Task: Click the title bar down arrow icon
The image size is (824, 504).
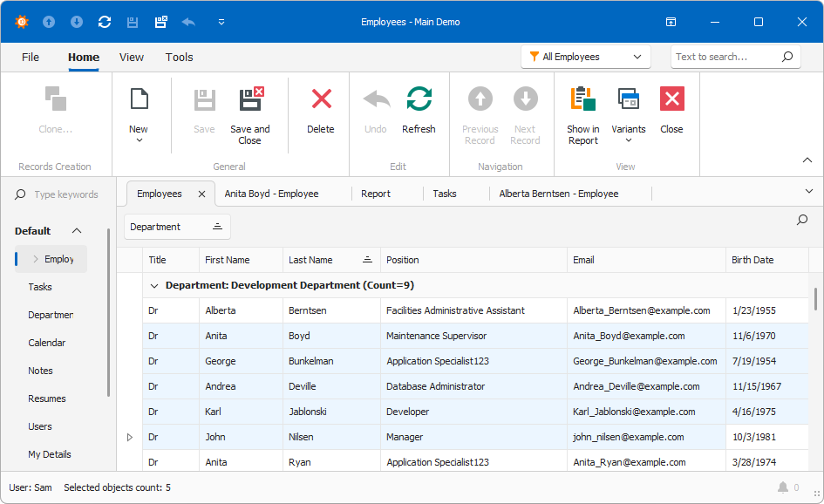Action: (77, 22)
